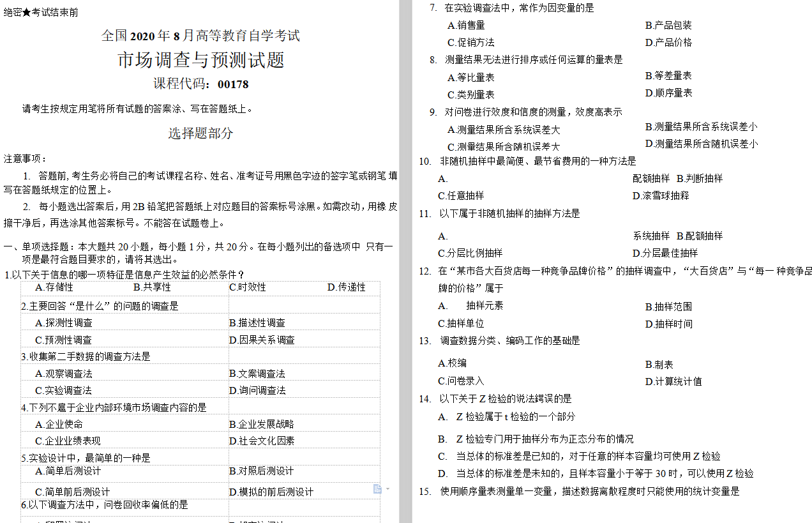The height and width of the screenshot is (523, 812).
Task: Choose option "B.共享性"
Action: (153, 287)
